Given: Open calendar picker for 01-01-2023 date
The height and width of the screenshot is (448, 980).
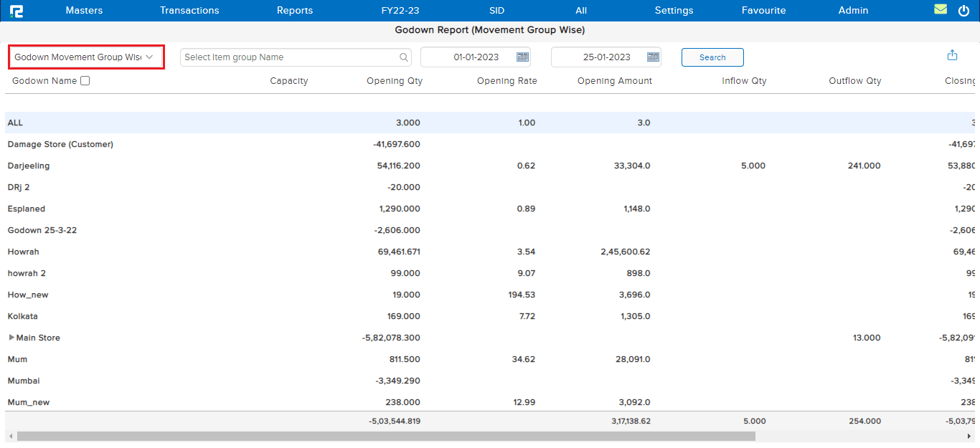Looking at the screenshot, I should [x=522, y=57].
